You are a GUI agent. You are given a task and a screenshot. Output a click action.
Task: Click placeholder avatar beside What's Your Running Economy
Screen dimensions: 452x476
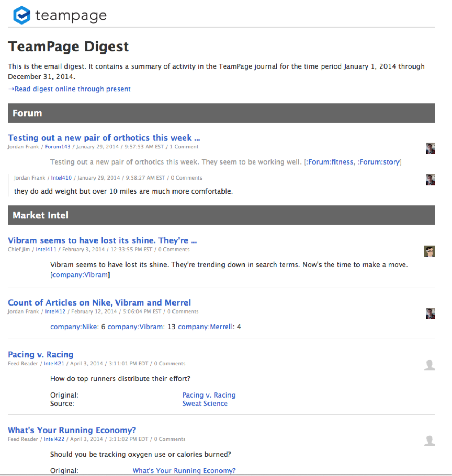click(x=429, y=441)
